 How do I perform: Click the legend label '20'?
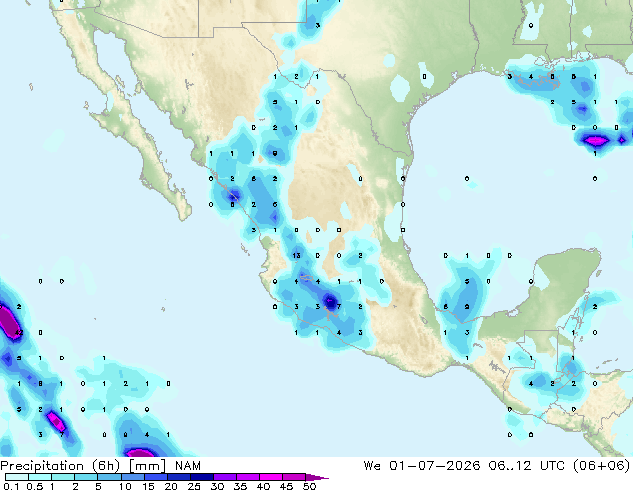[171, 486]
